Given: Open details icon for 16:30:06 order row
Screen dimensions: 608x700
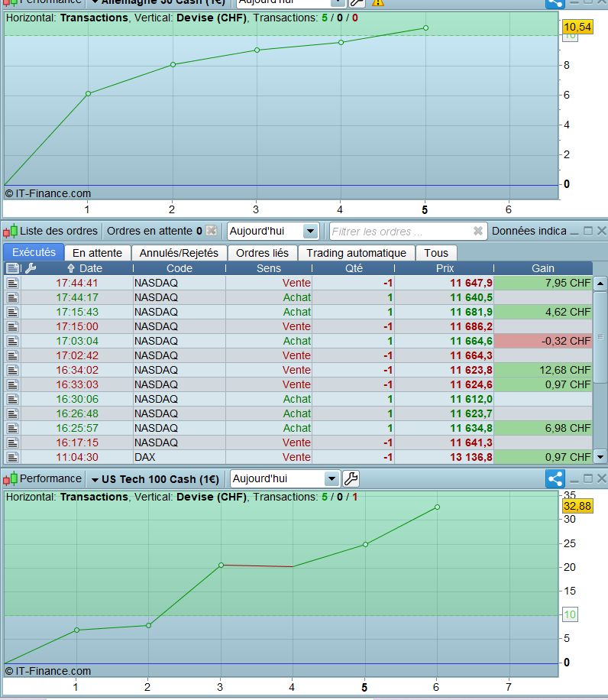Looking at the screenshot, I should [x=12, y=399].
